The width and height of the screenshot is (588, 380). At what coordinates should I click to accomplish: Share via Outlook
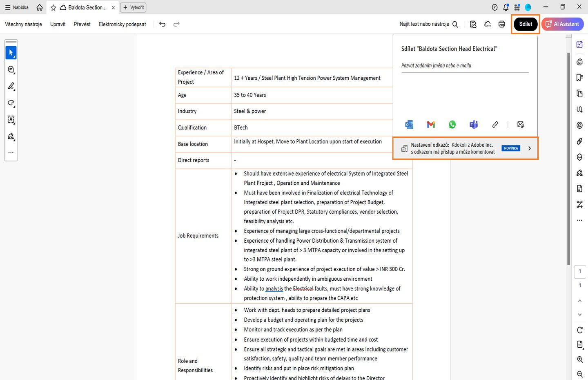409,125
